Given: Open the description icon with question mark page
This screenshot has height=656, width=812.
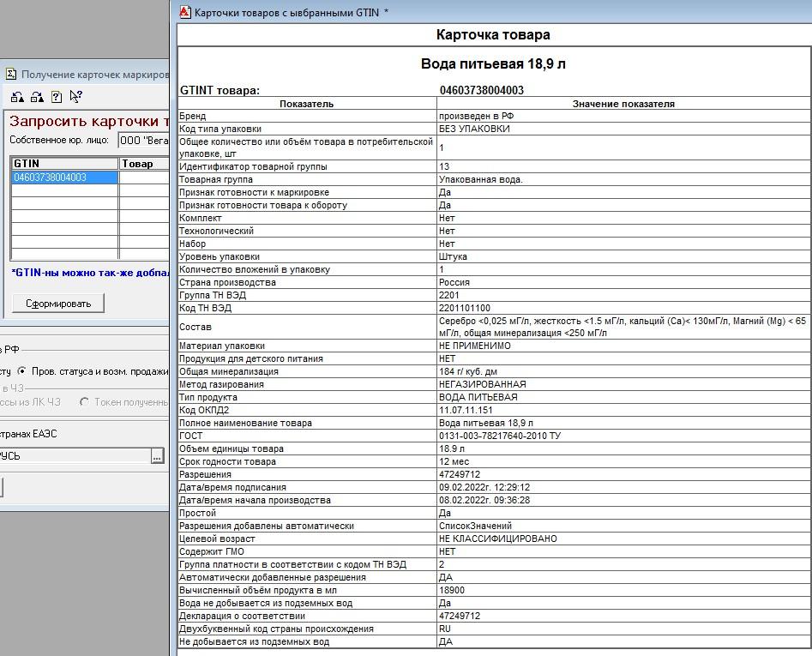Looking at the screenshot, I should point(57,97).
